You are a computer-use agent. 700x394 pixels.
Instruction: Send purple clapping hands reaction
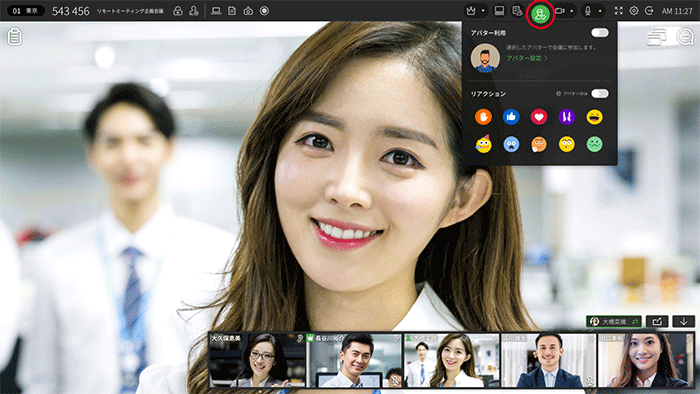(x=567, y=117)
